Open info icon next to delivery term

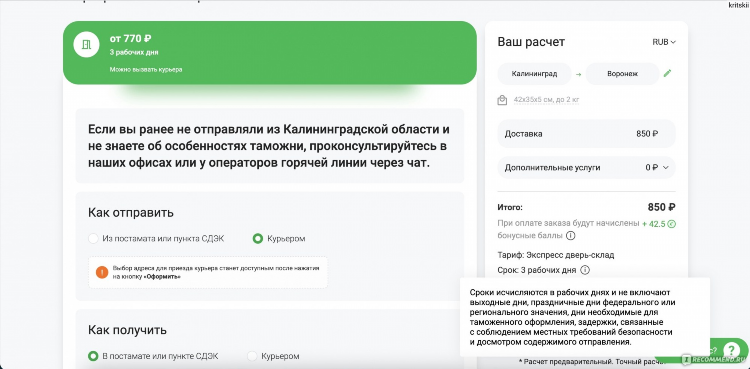pos(585,270)
